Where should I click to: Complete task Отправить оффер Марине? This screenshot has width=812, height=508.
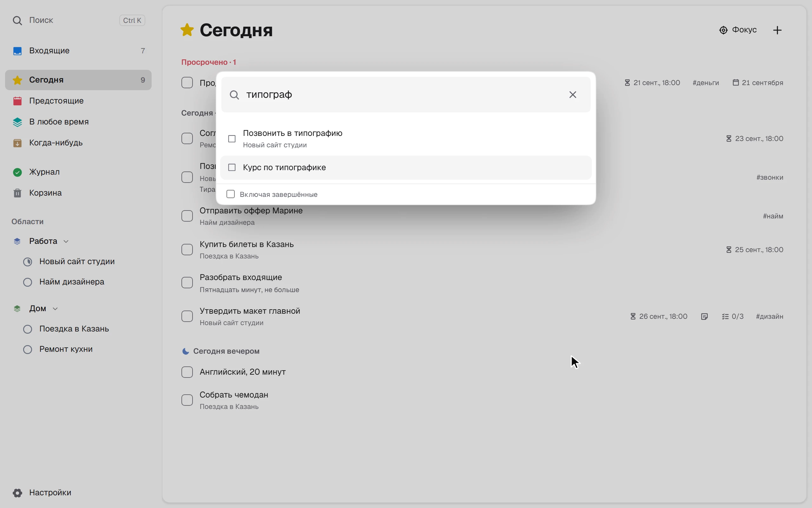(187, 216)
